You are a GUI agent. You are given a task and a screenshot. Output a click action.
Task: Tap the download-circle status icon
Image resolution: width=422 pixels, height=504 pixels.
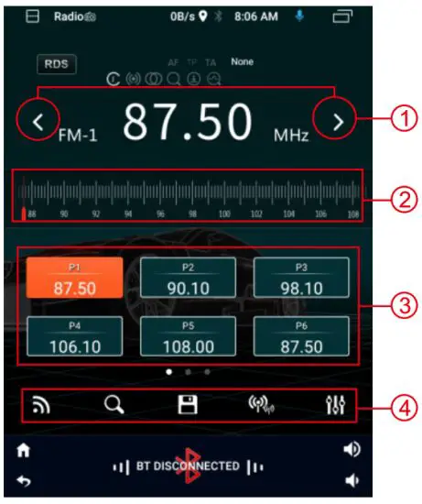pos(194,79)
